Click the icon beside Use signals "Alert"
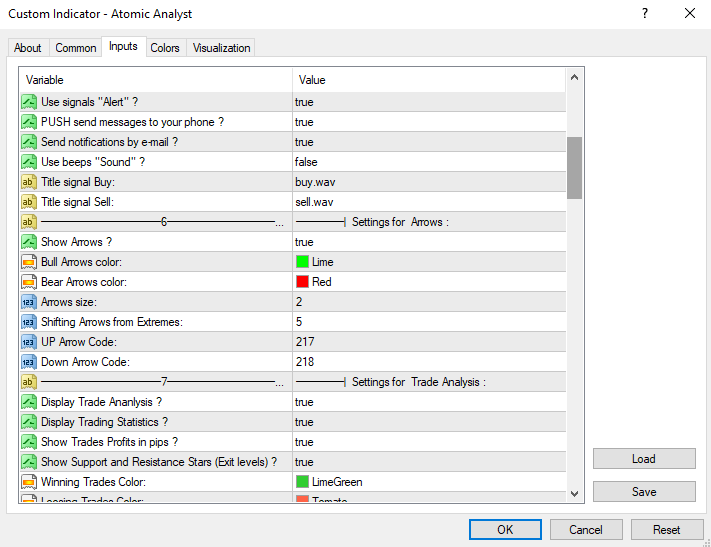Viewport: 711px width, 547px height. 29,102
